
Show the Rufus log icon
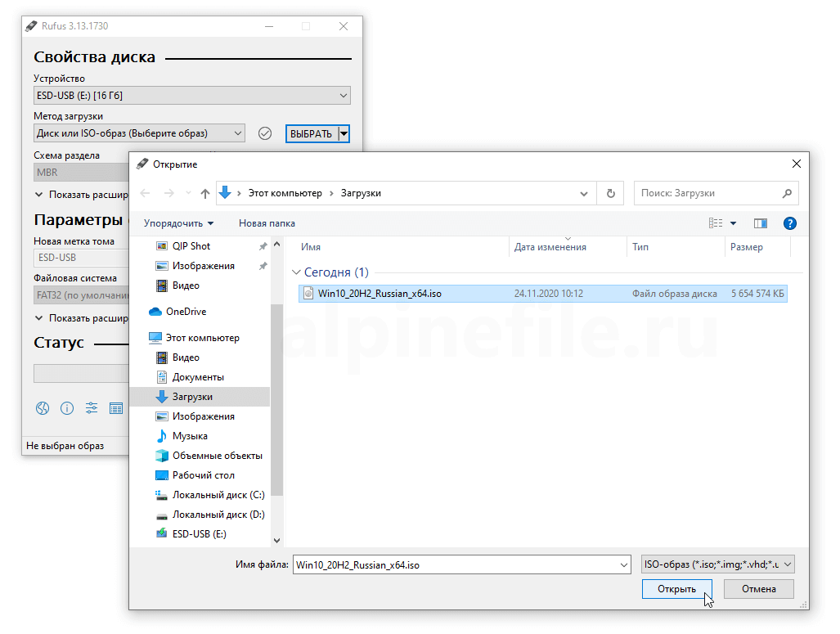click(x=116, y=408)
